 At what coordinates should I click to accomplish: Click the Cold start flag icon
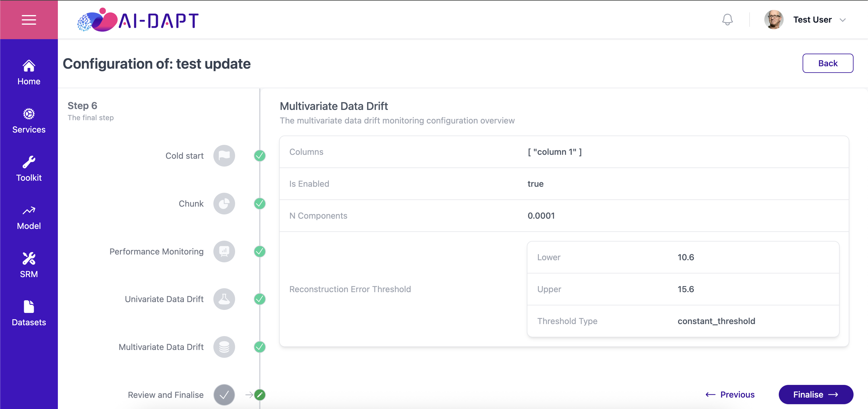224,155
